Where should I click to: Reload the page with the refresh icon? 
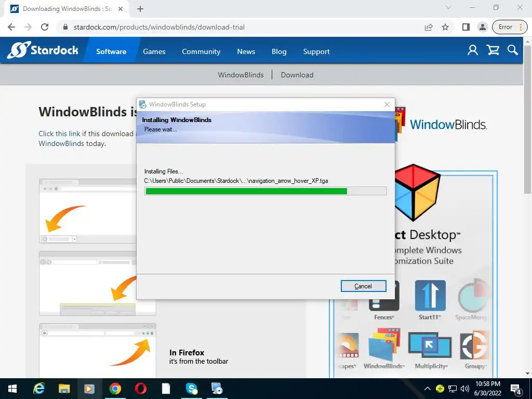[x=45, y=27]
